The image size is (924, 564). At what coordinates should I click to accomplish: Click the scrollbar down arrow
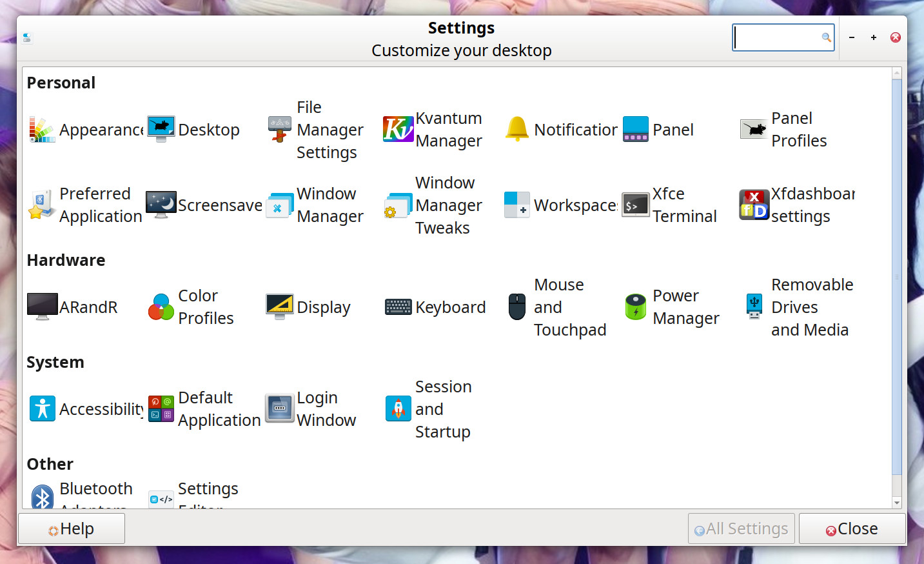pos(896,503)
